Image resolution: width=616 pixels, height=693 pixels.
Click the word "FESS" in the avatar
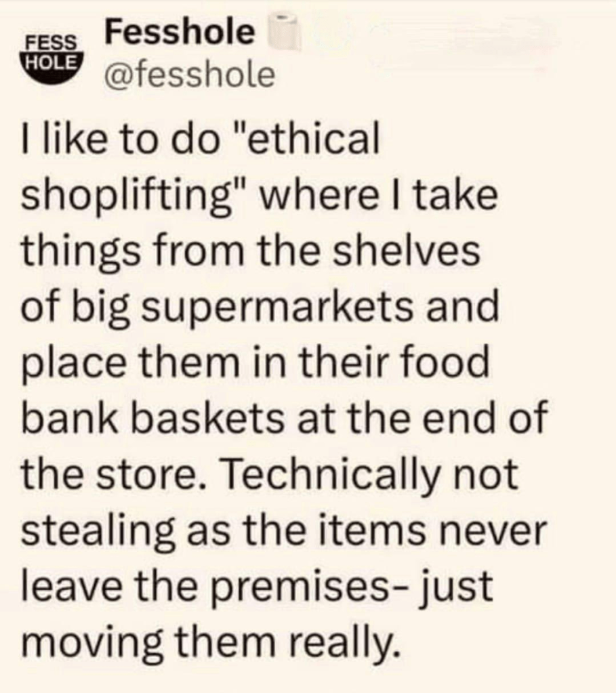[52, 42]
